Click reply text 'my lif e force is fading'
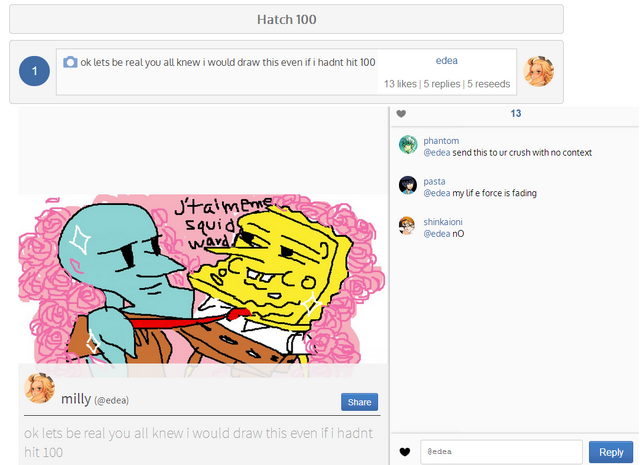The image size is (640, 465). 494,193
